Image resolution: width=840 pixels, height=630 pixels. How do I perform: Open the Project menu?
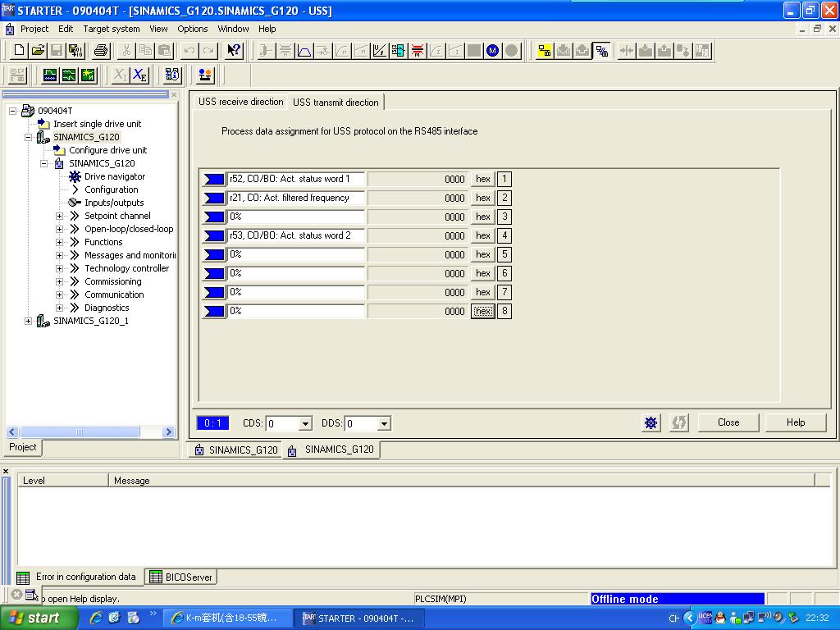(x=34, y=29)
